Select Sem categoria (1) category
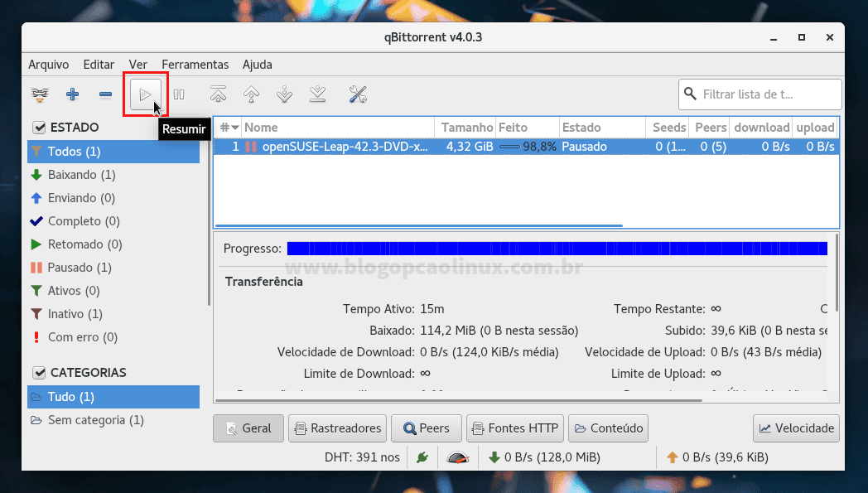 click(113, 420)
